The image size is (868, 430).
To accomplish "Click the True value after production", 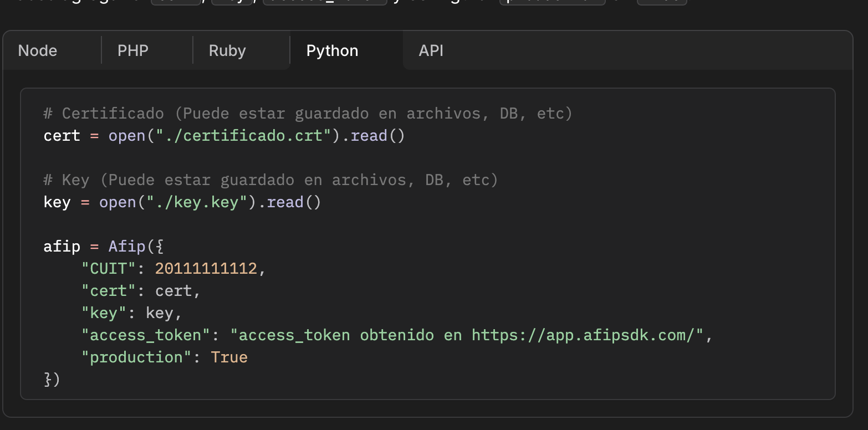I will point(229,357).
